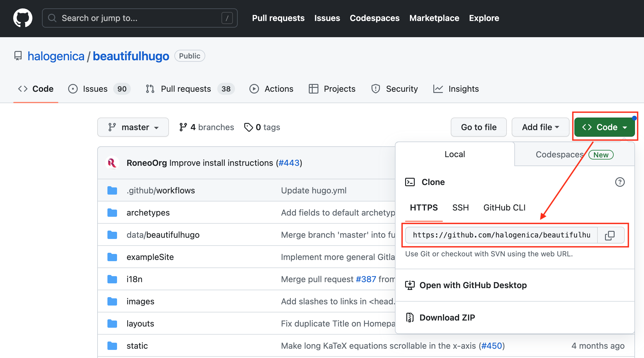This screenshot has width=644, height=358.
Task: Click Pull requests in top navigation
Action: (x=278, y=18)
